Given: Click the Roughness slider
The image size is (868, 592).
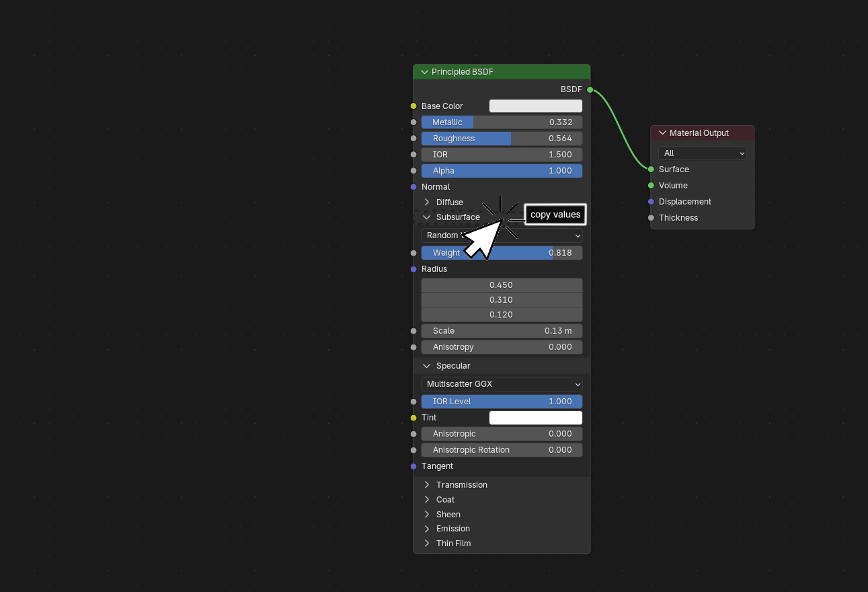Looking at the screenshot, I should (502, 139).
